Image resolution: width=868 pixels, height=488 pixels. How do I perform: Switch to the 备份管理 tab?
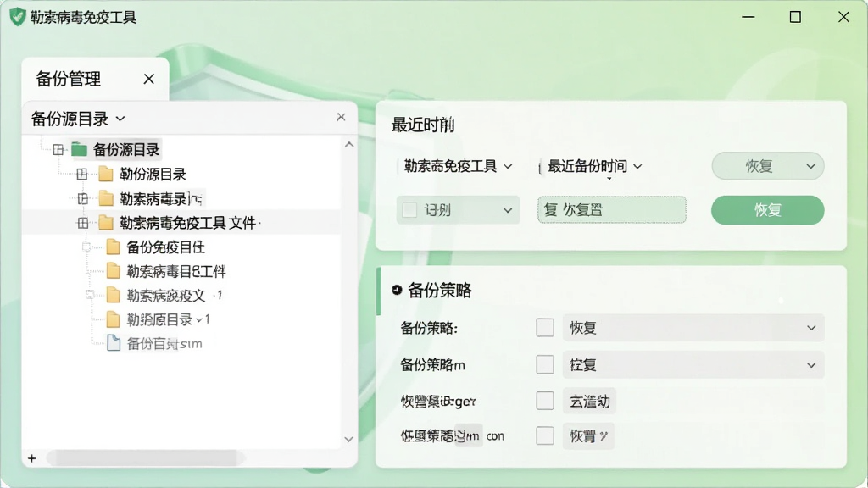tap(68, 79)
